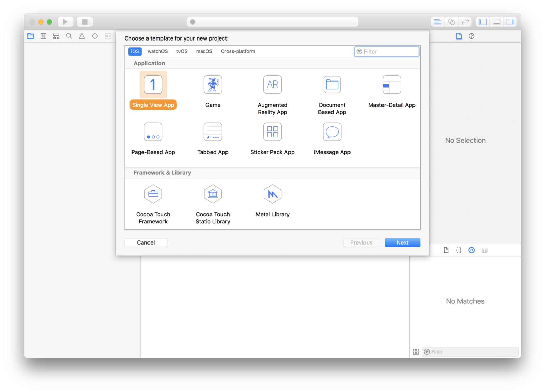
Task: Choose the Metal Library template
Action: pos(272,201)
